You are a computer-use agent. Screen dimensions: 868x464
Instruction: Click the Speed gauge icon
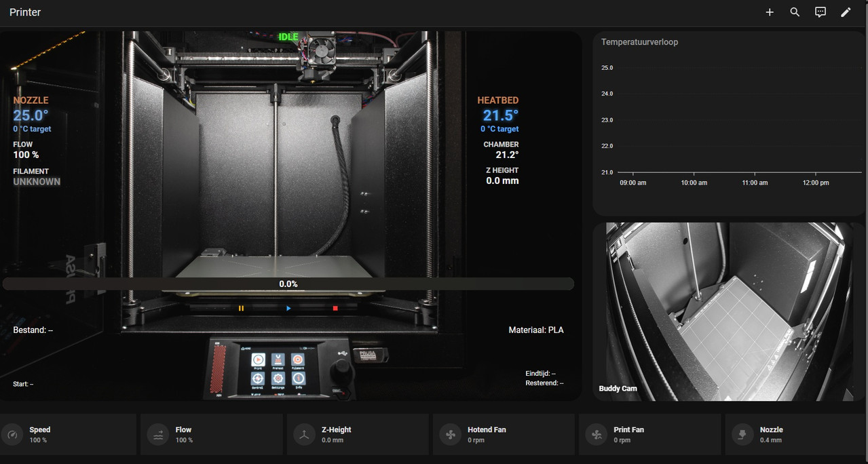(x=12, y=435)
